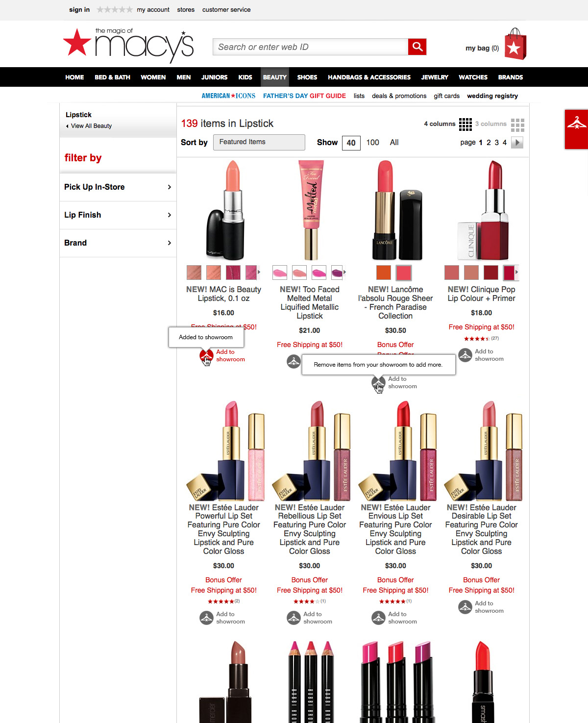Click the sign in link
Viewport: 588px width, 723px height.
79,9
